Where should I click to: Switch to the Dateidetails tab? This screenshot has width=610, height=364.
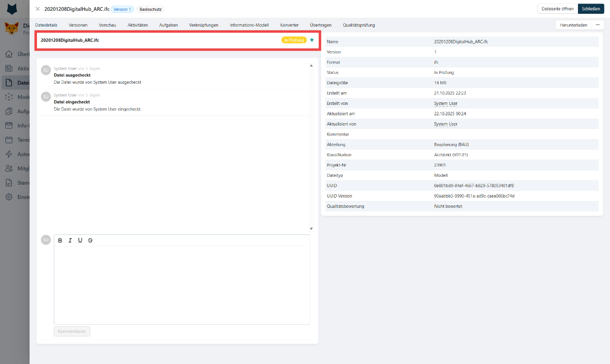pos(46,25)
